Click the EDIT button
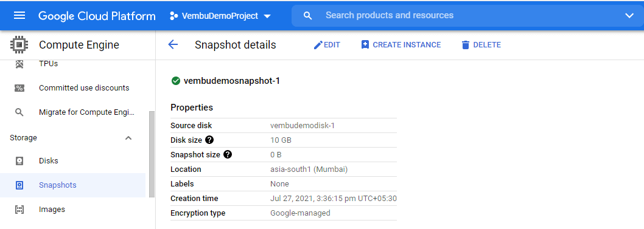Screen dimensions: 644x229 tap(326, 45)
